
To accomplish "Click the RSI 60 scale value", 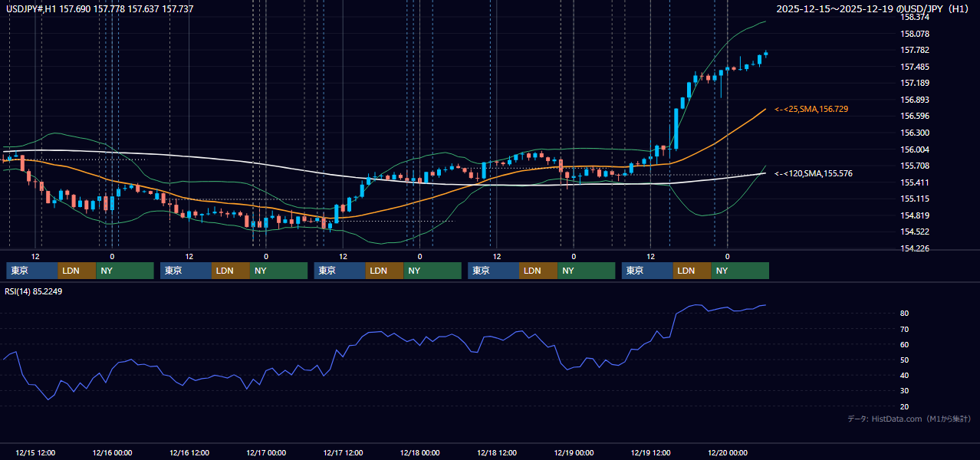I will tap(905, 344).
